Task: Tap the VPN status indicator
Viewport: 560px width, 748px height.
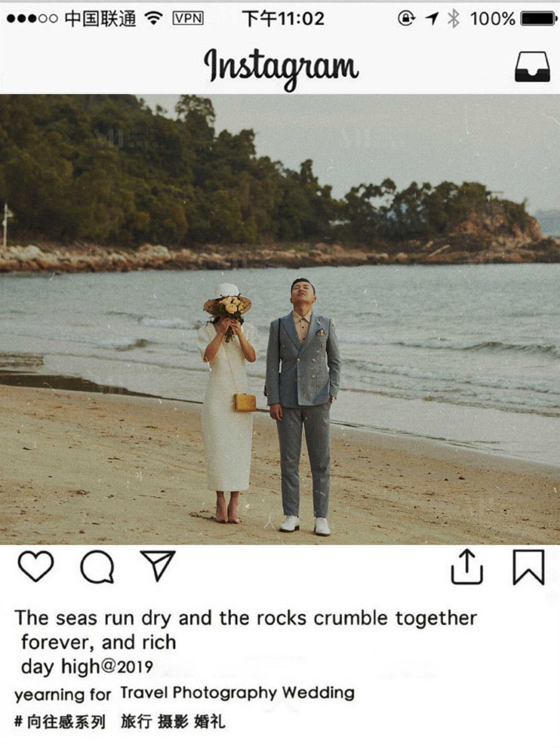Action: tap(188, 18)
